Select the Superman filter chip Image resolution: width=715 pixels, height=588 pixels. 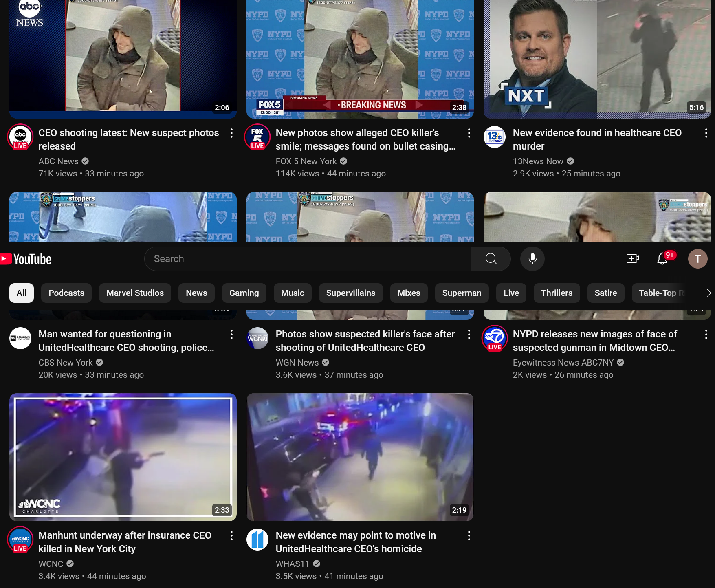462,293
